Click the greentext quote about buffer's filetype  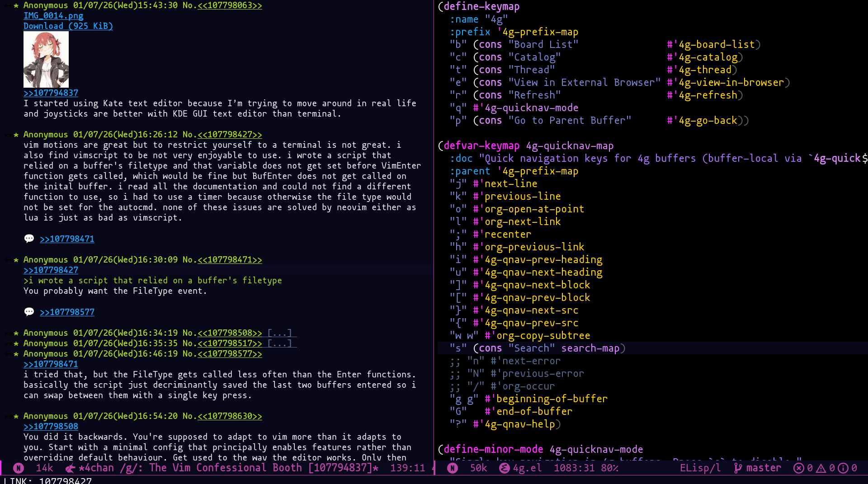point(153,281)
